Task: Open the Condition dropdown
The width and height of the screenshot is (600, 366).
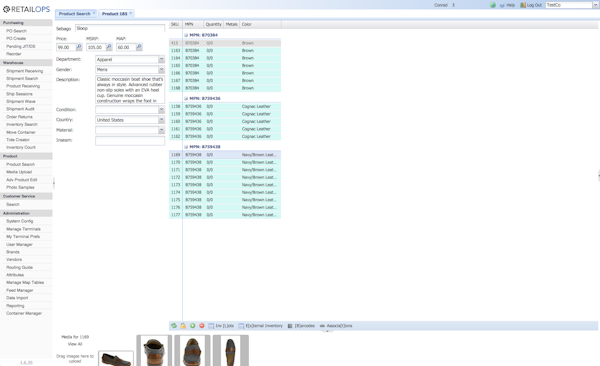Action: coord(161,109)
